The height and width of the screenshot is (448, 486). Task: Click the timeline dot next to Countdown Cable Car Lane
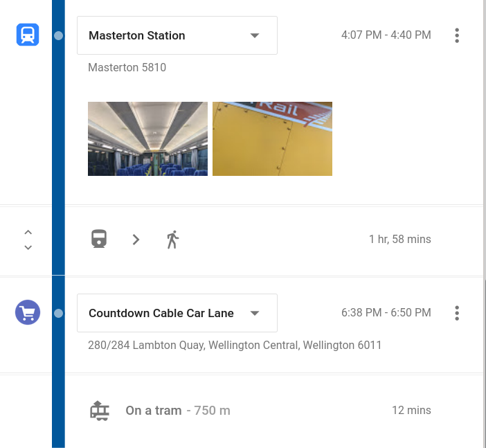point(58,313)
